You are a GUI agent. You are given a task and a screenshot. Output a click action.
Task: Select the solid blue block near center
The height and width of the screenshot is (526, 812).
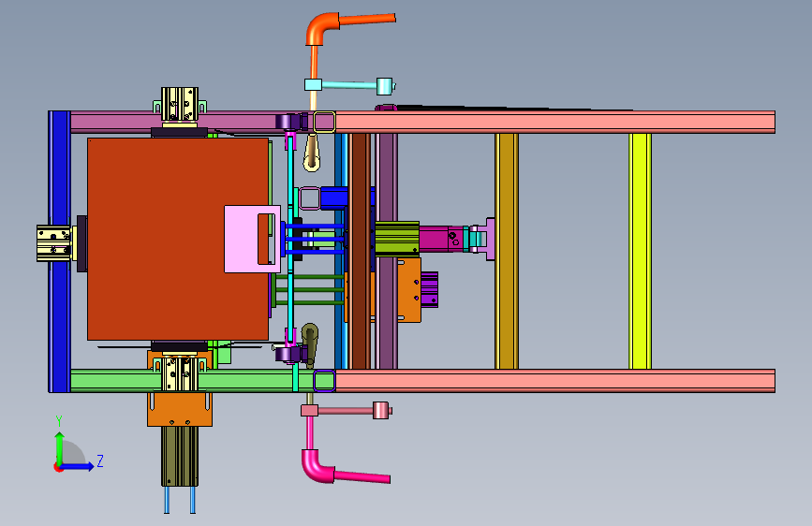point(333,198)
